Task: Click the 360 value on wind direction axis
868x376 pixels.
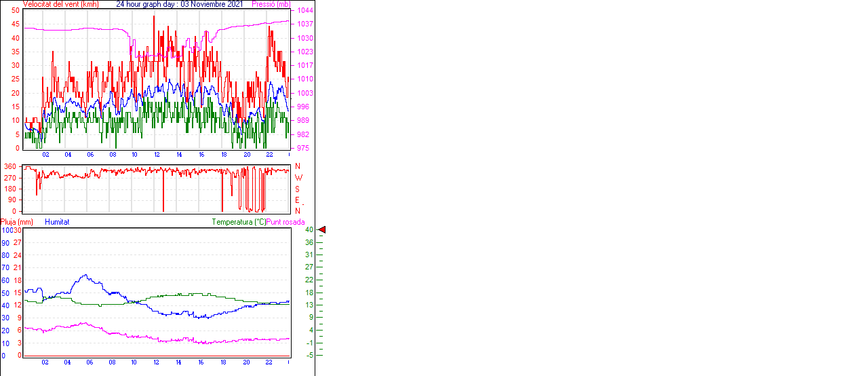Action: click(x=10, y=166)
